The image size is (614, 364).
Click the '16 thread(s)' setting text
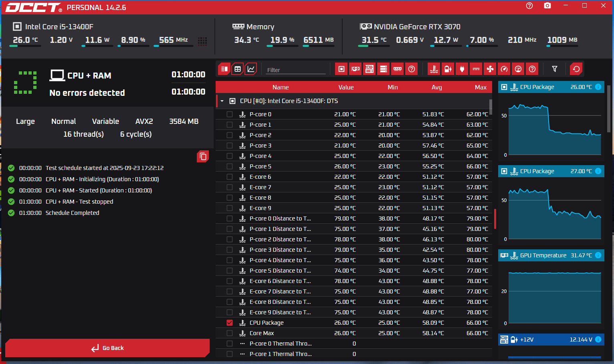[x=83, y=134]
